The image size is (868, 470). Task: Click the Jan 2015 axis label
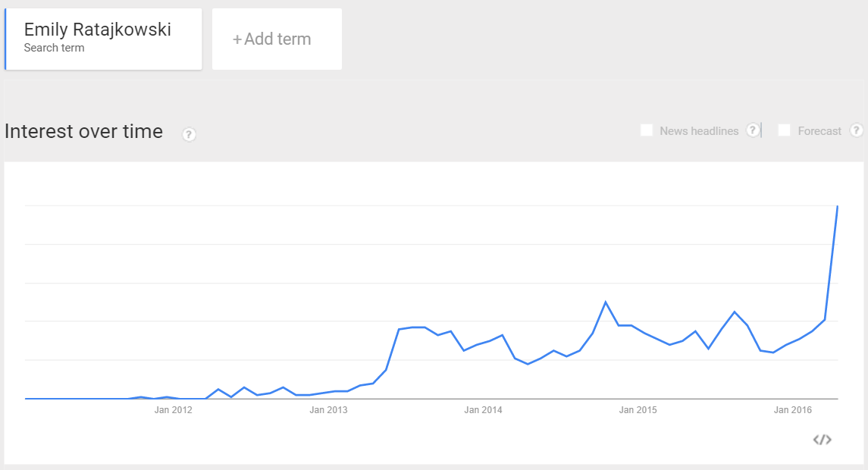(x=638, y=409)
